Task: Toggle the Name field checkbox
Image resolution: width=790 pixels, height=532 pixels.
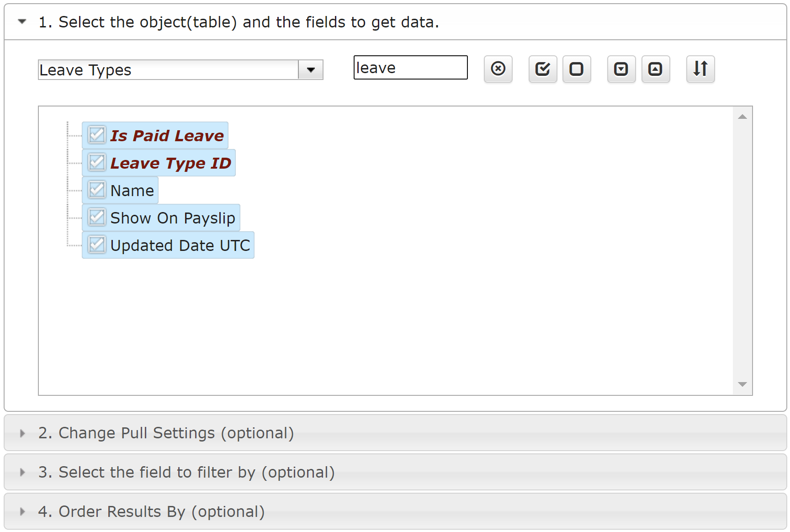Action: [97, 190]
